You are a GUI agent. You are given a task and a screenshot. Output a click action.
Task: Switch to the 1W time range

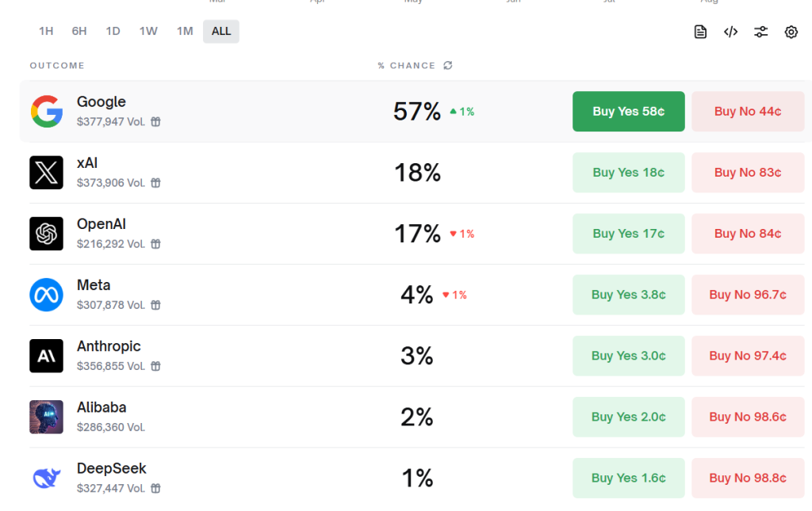click(148, 32)
